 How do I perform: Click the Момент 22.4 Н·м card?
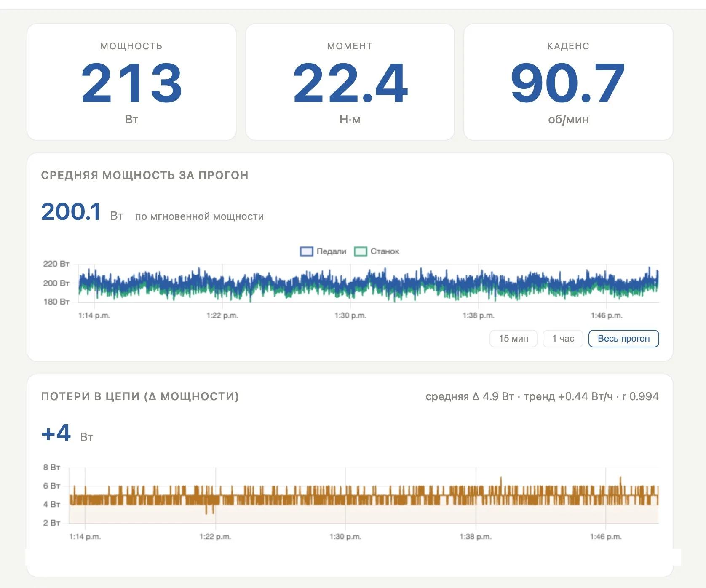click(x=350, y=82)
